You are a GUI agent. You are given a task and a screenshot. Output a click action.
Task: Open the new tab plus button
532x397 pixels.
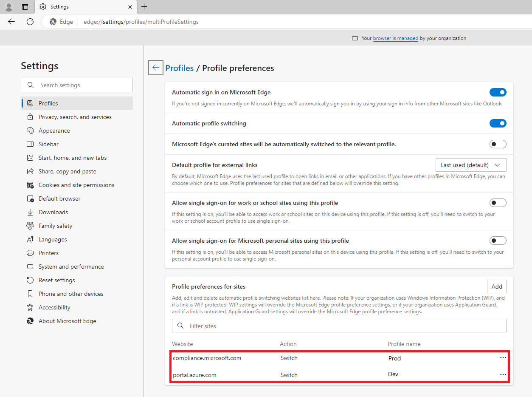[144, 7]
